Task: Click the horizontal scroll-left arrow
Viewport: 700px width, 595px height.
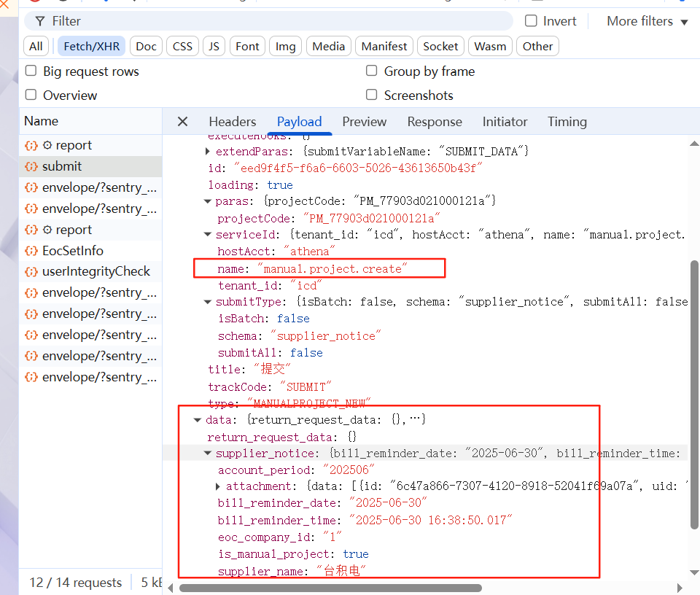Action: point(171,588)
